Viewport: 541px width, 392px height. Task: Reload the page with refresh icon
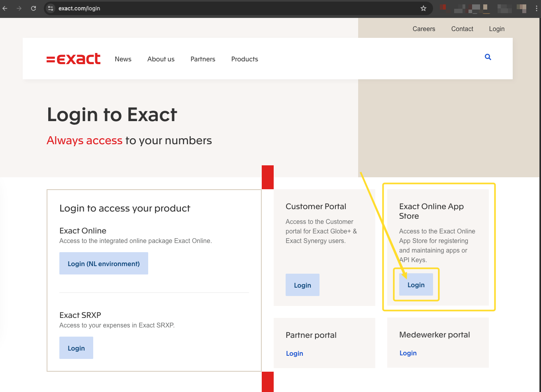[x=33, y=8]
